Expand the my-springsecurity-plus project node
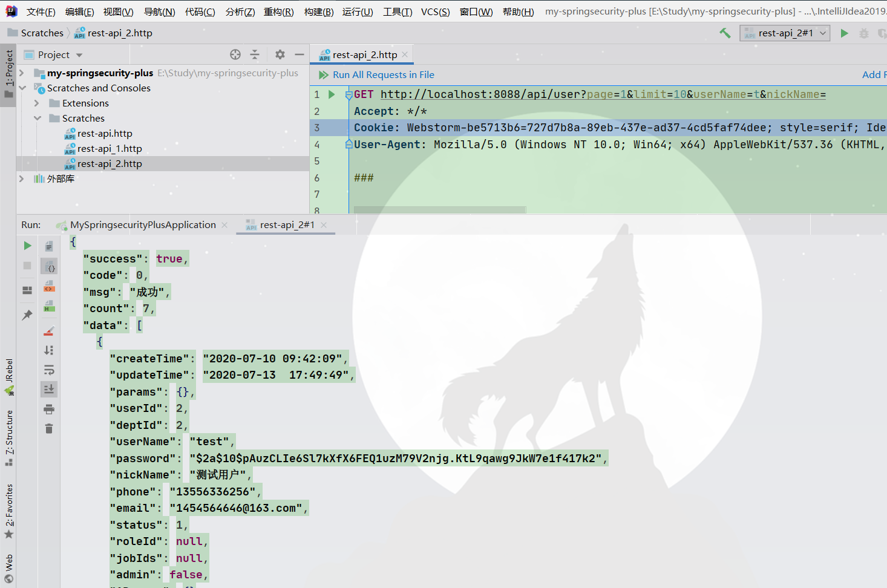This screenshot has height=588, width=887. (22, 73)
